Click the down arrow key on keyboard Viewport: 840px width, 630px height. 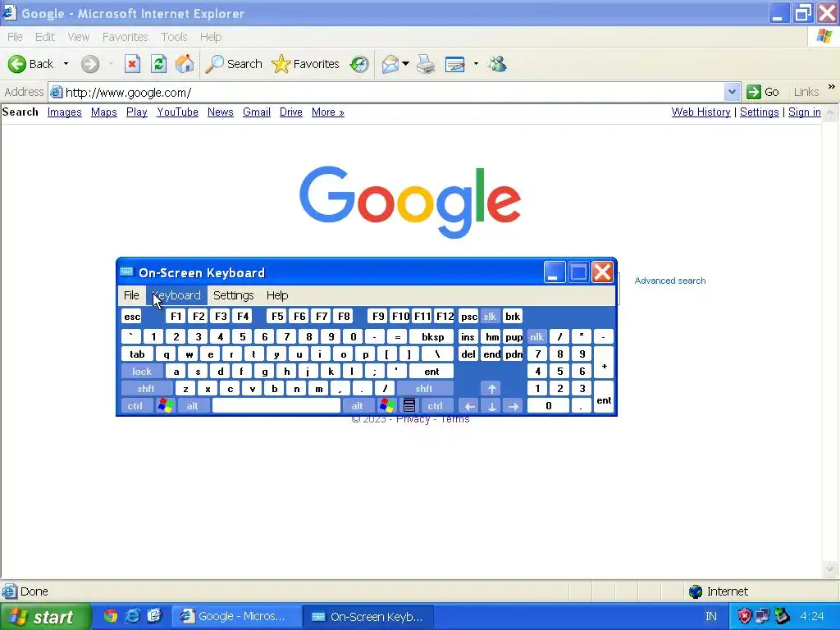[491, 406]
